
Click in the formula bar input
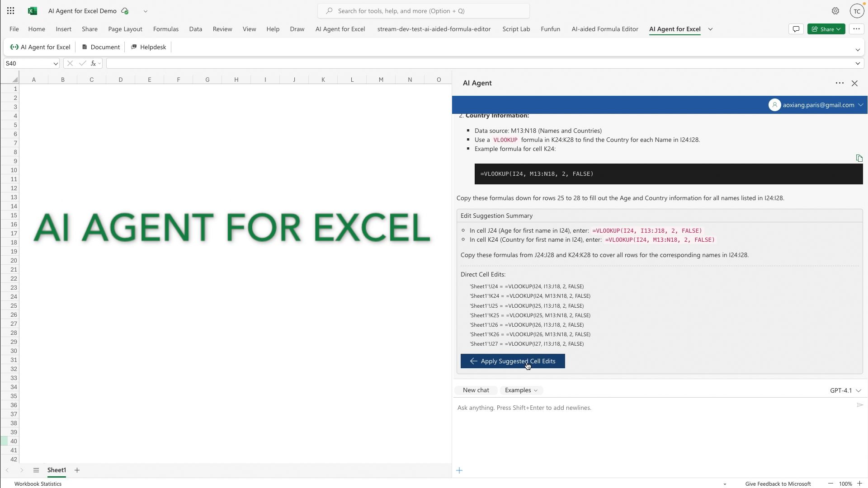pos(480,64)
